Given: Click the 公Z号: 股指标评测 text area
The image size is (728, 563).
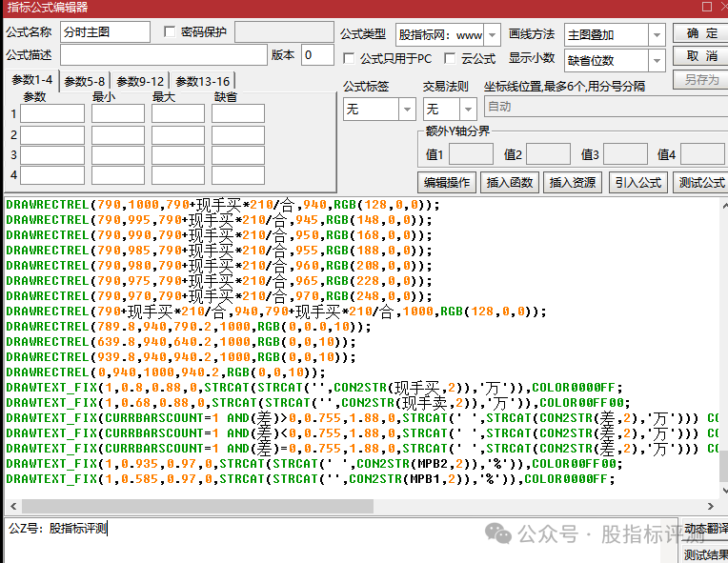Looking at the screenshot, I should tap(341, 540).
